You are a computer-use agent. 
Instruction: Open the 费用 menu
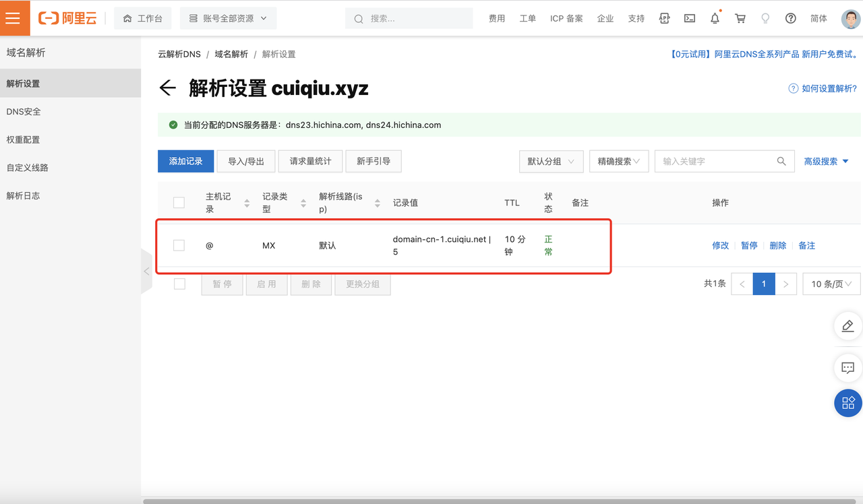click(x=497, y=19)
